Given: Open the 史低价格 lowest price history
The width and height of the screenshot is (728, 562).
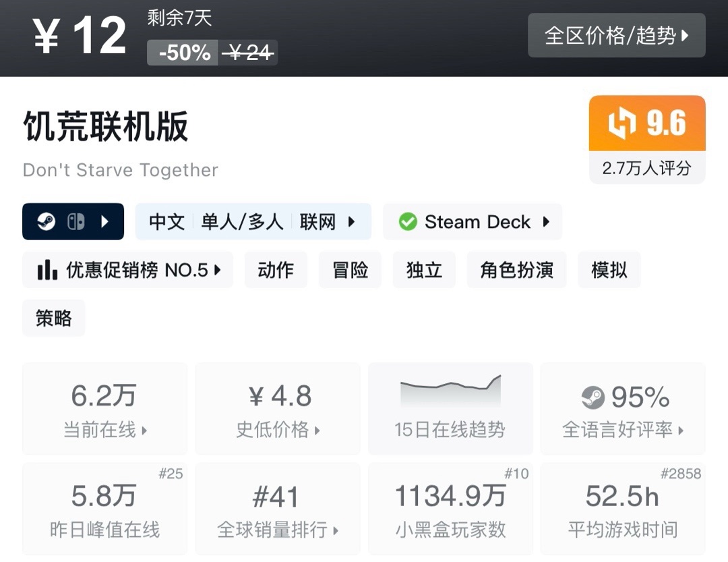Looking at the screenshot, I should click(277, 410).
